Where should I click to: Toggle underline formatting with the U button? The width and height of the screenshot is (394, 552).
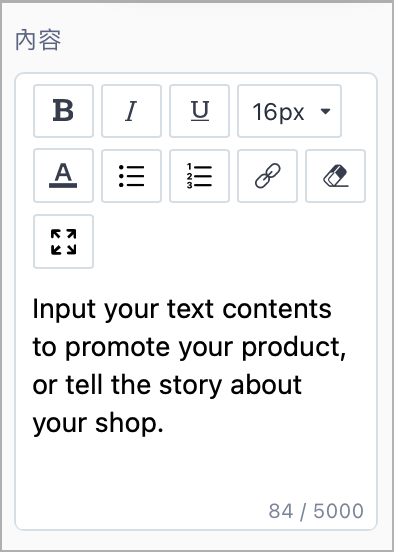[x=200, y=111]
